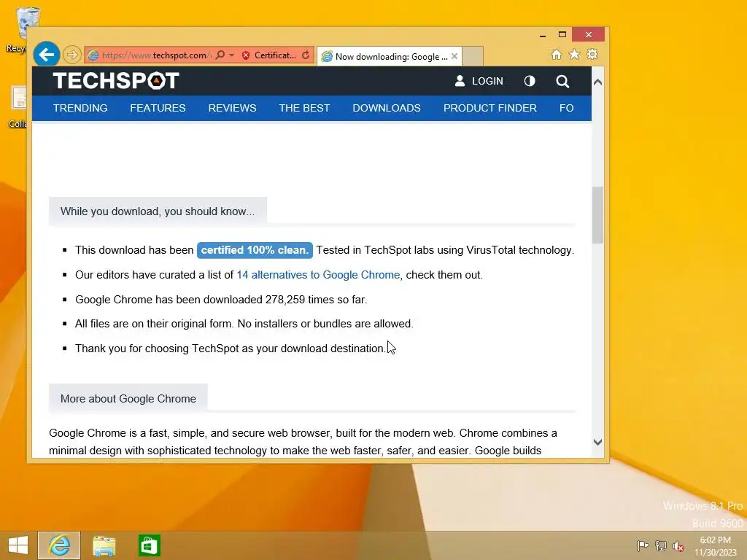Open the Tools gear icon
Image resolution: width=747 pixels, height=560 pixels.
click(x=592, y=54)
